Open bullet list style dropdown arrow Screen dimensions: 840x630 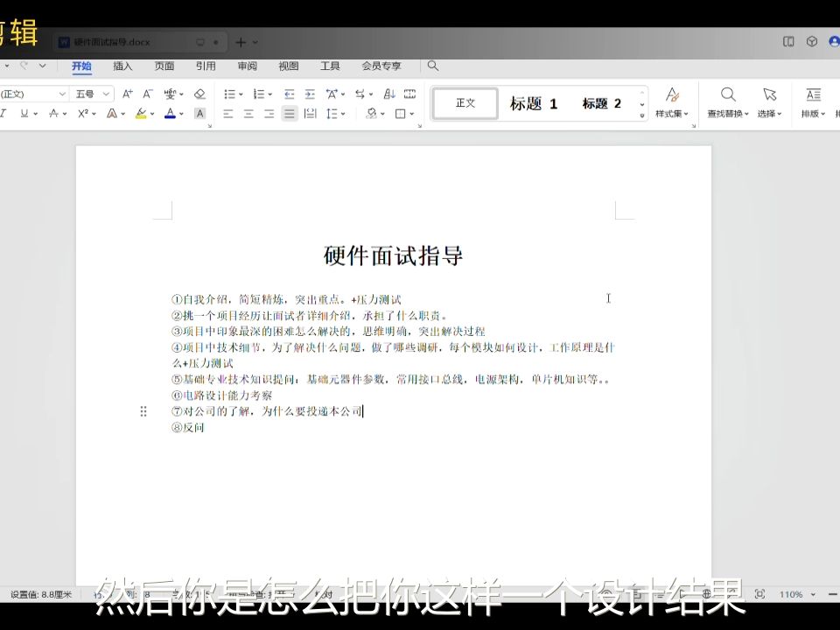(x=241, y=94)
